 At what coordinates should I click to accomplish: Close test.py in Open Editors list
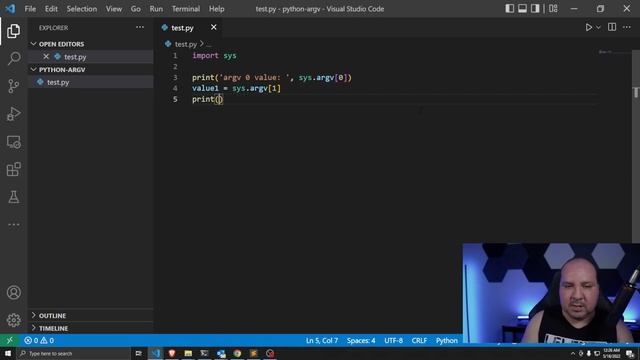tap(46, 57)
